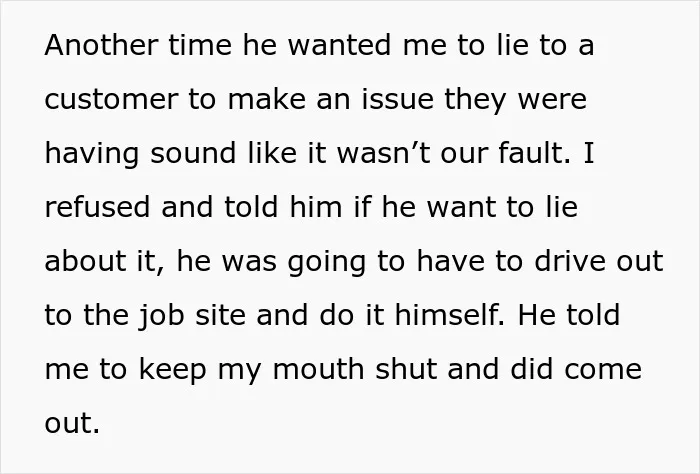
Task: Click the word "customer"
Action: coord(112,99)
